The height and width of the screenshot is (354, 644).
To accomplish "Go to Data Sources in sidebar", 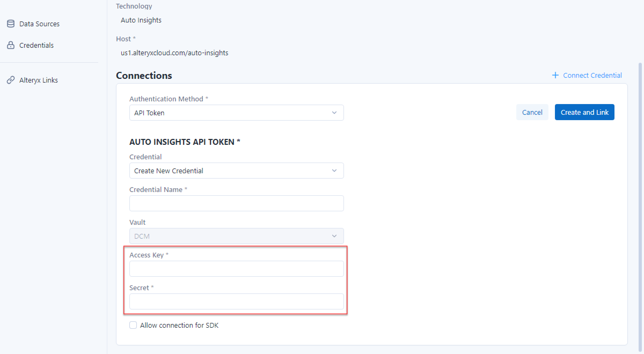I will 39,24.
